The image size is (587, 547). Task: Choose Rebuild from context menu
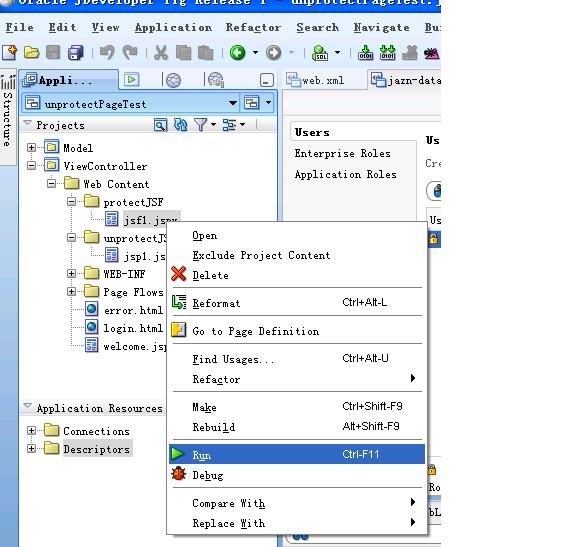pyautogui.click(x=297, y=427)
